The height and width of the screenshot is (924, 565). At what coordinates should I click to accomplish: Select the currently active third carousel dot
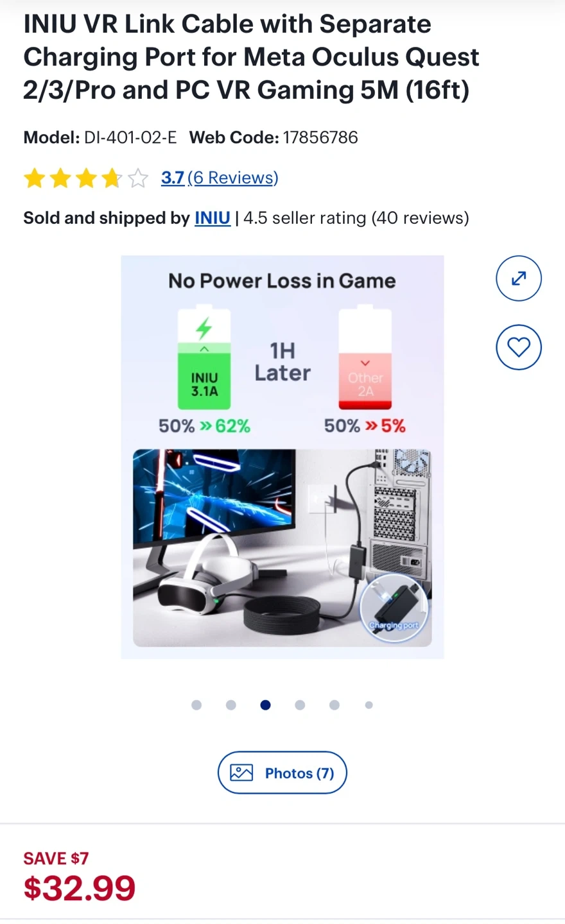pos(265,705)
